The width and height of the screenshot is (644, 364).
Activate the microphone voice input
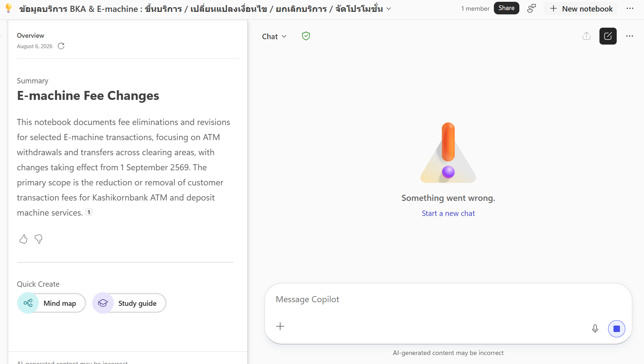[595, 329]
